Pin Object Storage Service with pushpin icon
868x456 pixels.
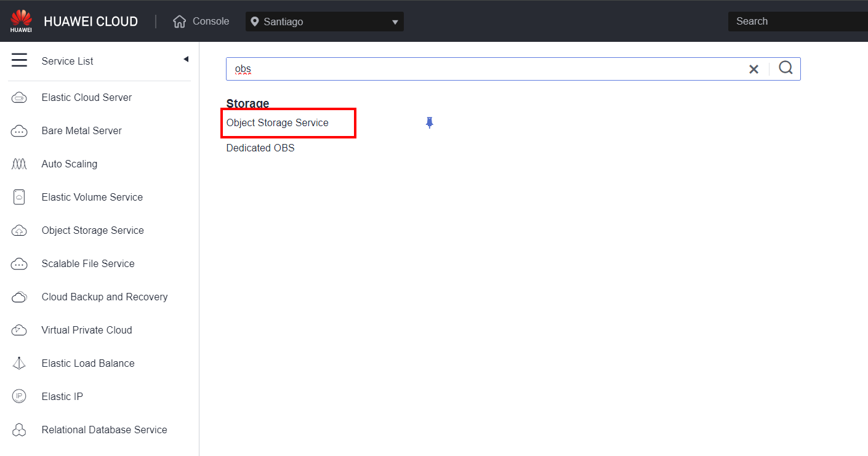pyautogui.click(x=430, y=123)
